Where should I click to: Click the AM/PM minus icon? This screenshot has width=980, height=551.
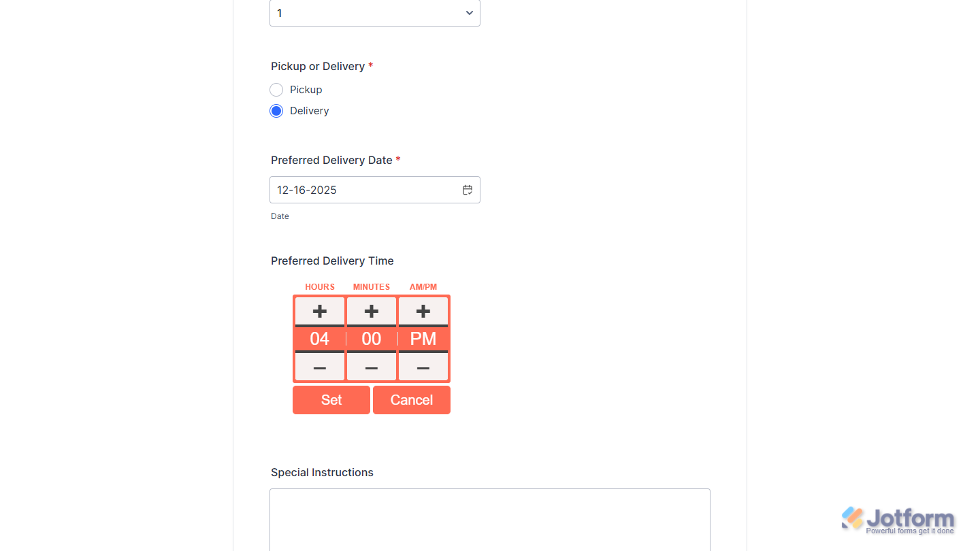click(x=423, y=367)
